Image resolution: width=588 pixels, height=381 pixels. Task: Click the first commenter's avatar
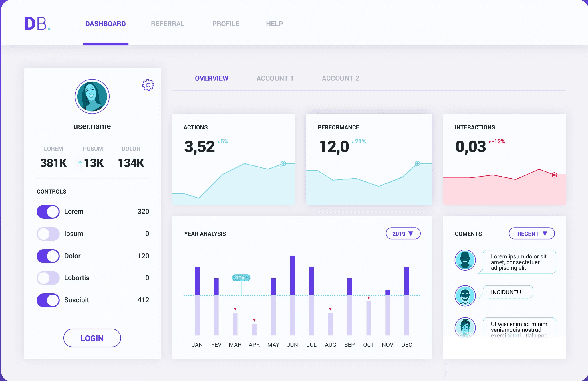click(x=465, y=260)
